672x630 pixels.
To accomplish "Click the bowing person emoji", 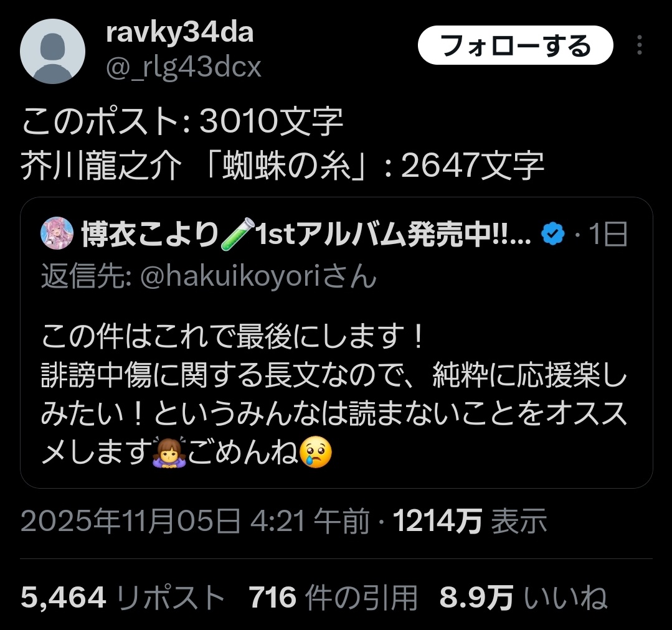I will (x=169, y=452).
